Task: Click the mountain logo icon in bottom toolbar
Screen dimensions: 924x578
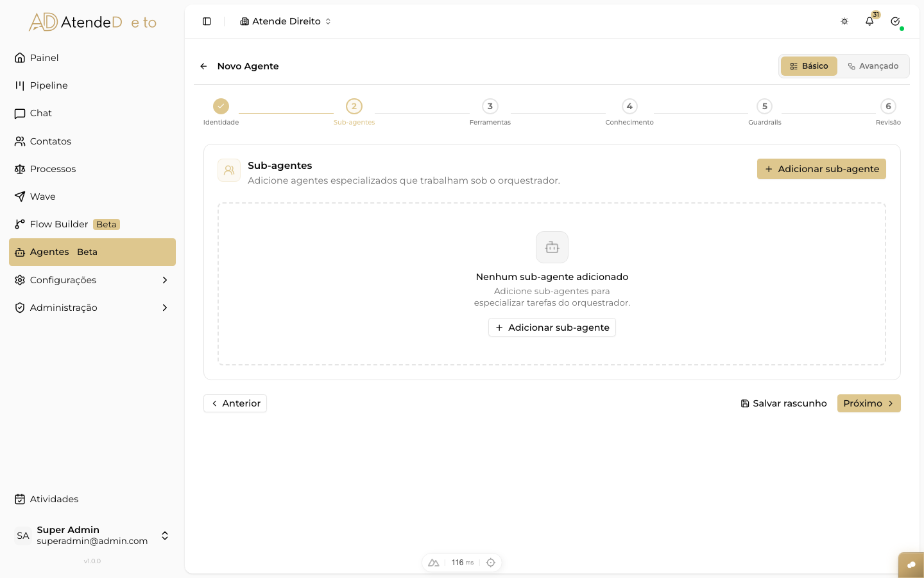Action: point(434,563)
